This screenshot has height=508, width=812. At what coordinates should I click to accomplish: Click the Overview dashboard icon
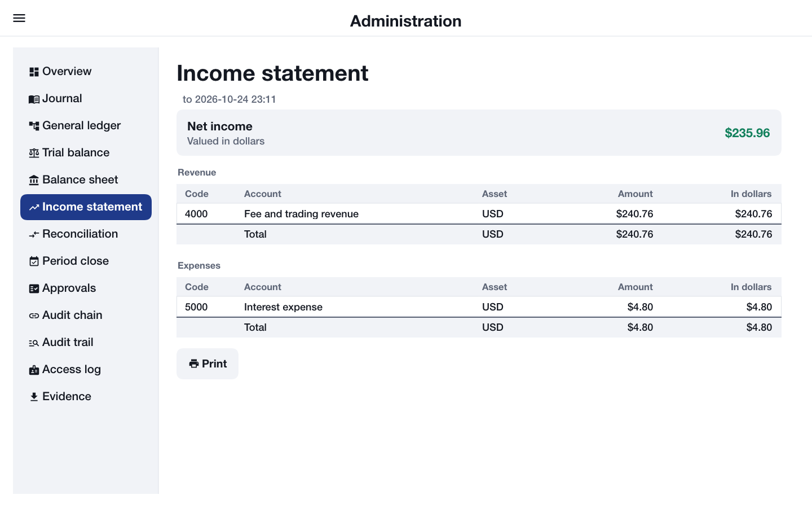[x=34, y=72]
